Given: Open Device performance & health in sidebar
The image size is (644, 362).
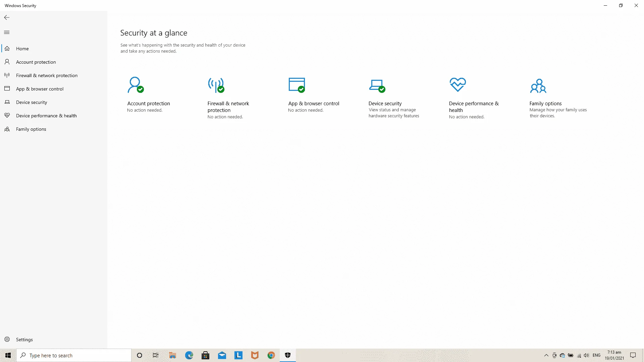Looking at the screenshot, I should (x=54, y=116).
